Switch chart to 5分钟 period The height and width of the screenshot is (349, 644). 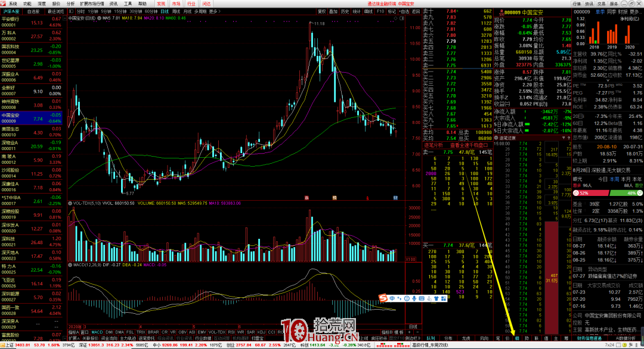point(106,11)
